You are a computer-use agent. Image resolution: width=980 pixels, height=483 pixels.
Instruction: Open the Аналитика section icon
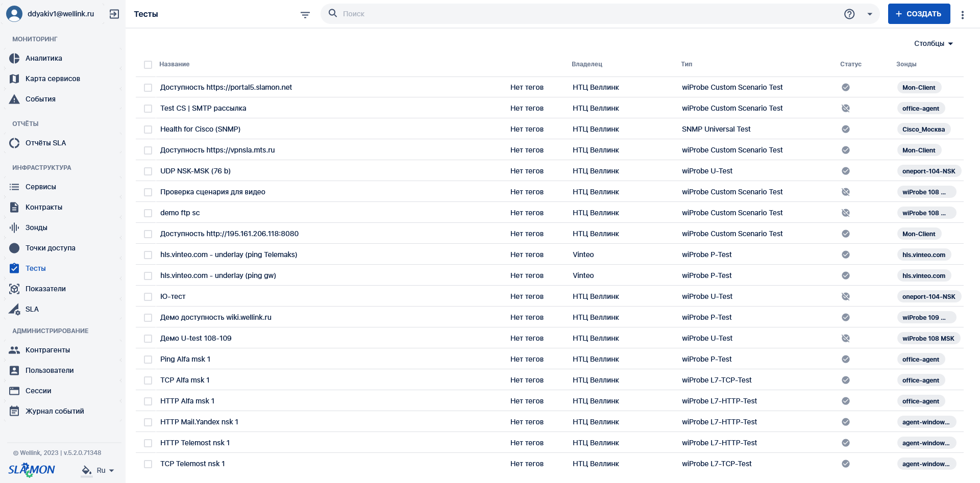(14, 58)
